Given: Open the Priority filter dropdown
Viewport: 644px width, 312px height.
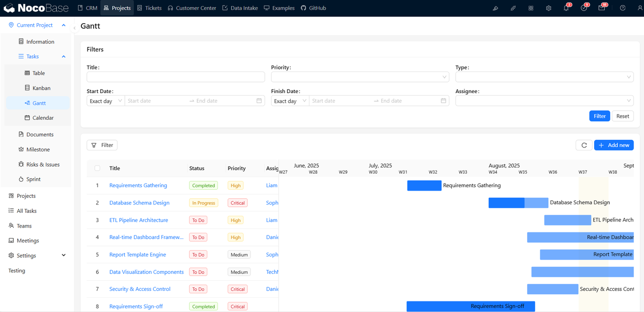Looking at the screenshot, I should tap(360, 77).
